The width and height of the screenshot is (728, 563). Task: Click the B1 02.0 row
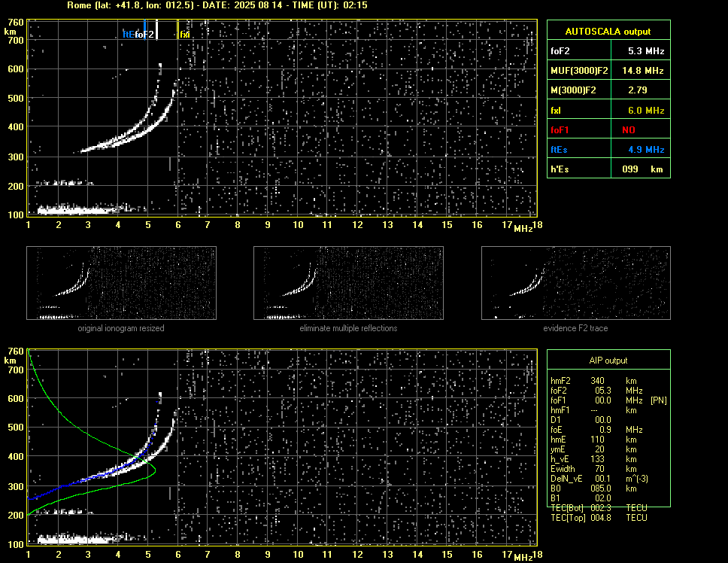(581, 498)
